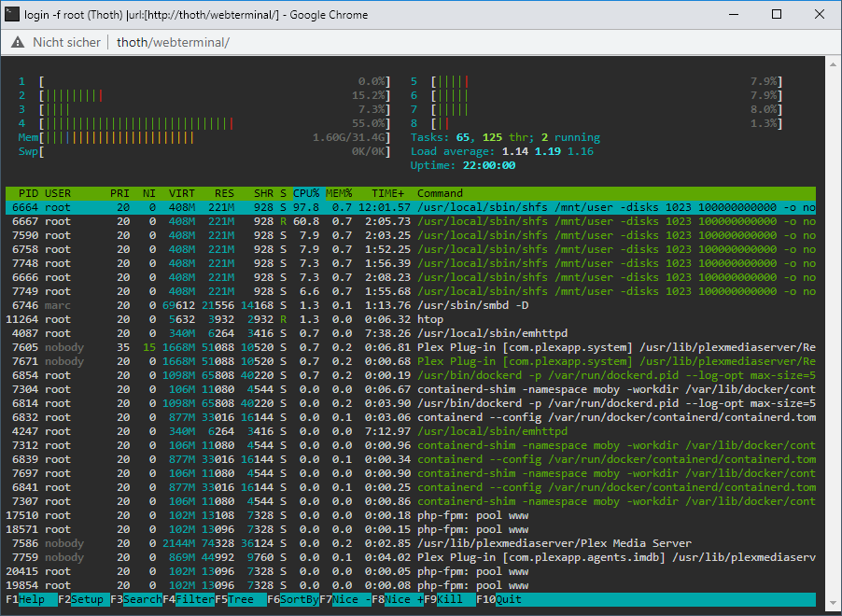Click the terminal icon in title bar
Screen dimensions: 842x616
[x=11, y=15]
